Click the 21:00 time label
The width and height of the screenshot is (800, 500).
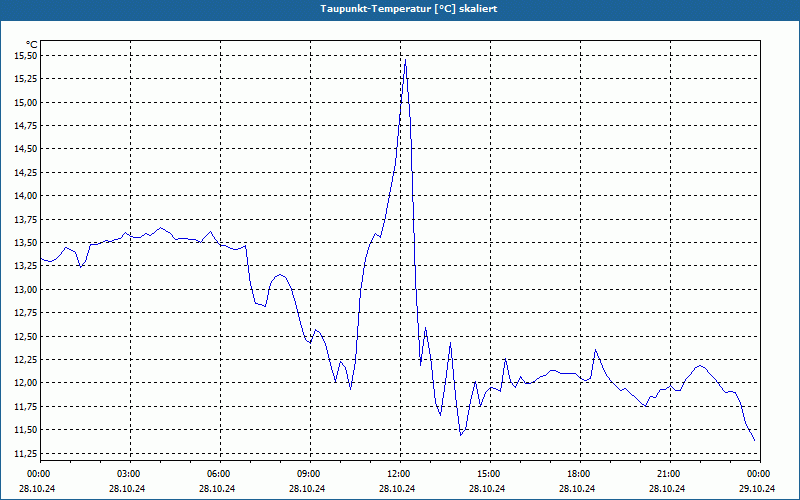click(x=669, y=474)
